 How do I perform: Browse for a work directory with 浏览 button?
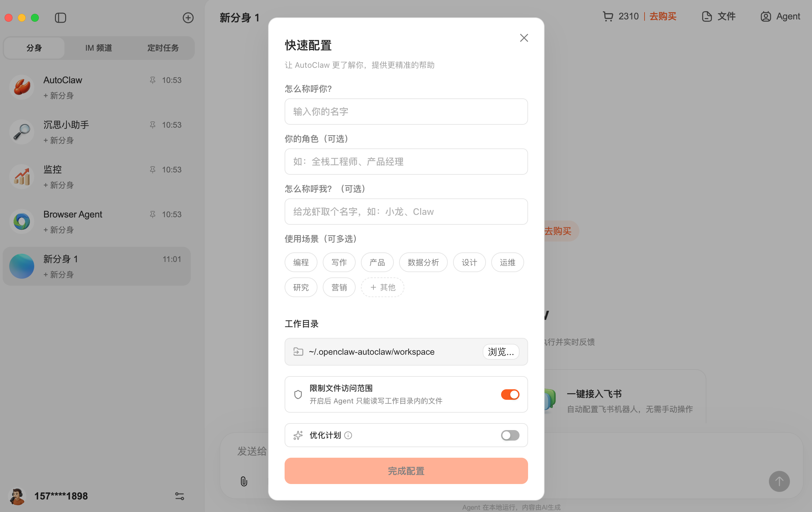coord(501,352)
